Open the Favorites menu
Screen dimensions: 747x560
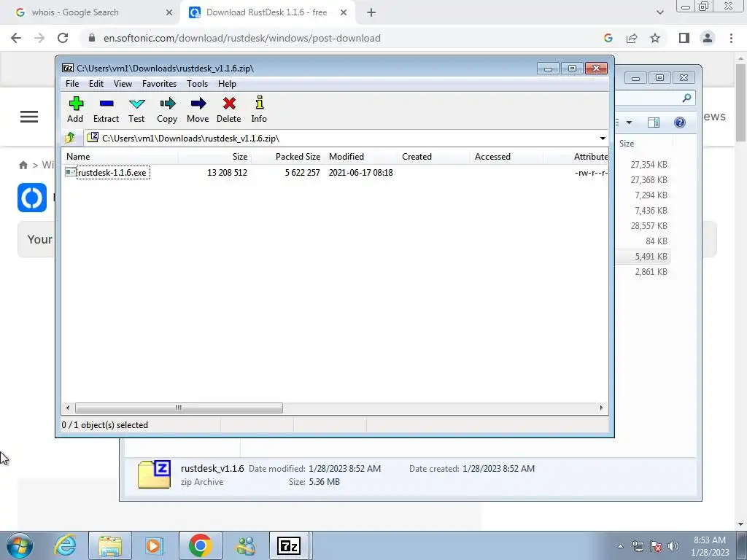point(159,84)
